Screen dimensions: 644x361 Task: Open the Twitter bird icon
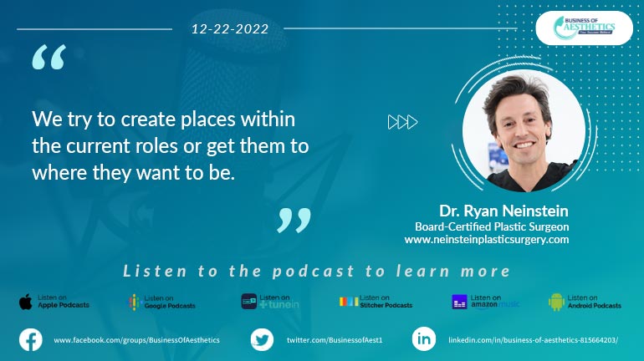tap(262, 340)
